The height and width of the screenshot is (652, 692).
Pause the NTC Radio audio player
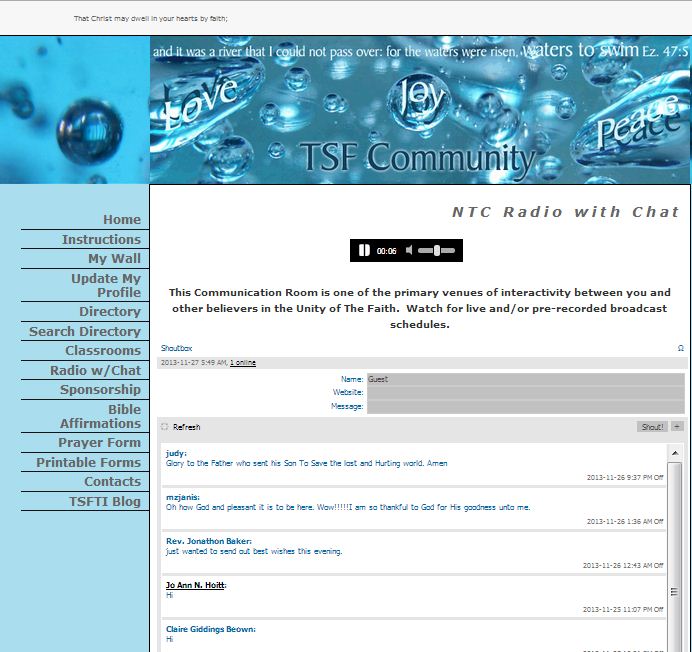(x=364, y=251)
